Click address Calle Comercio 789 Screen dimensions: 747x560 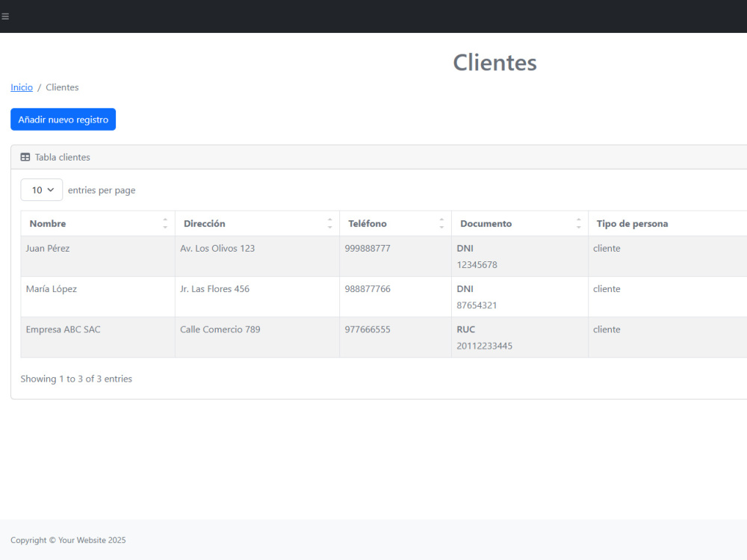[x=220, y=329]
